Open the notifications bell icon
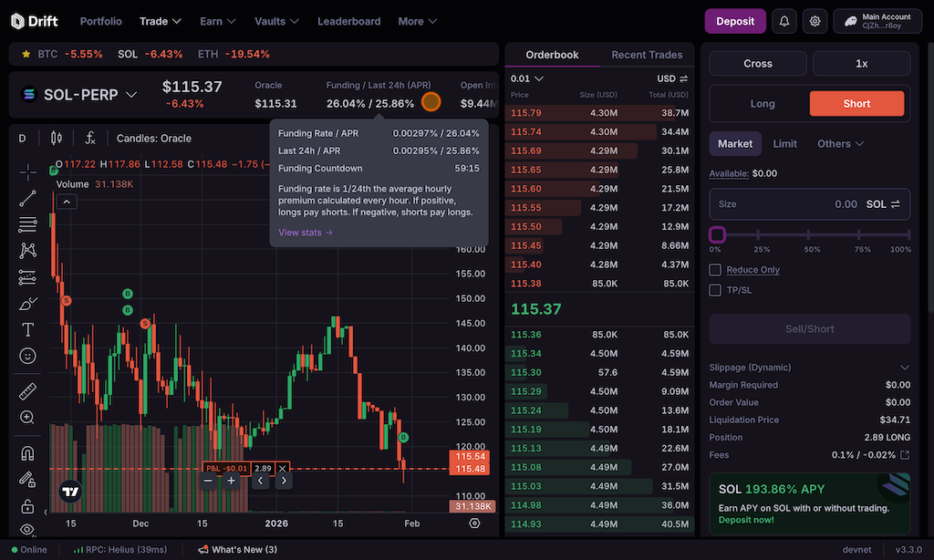The height and width of the screenshot is (560, 934). [784, 21]
